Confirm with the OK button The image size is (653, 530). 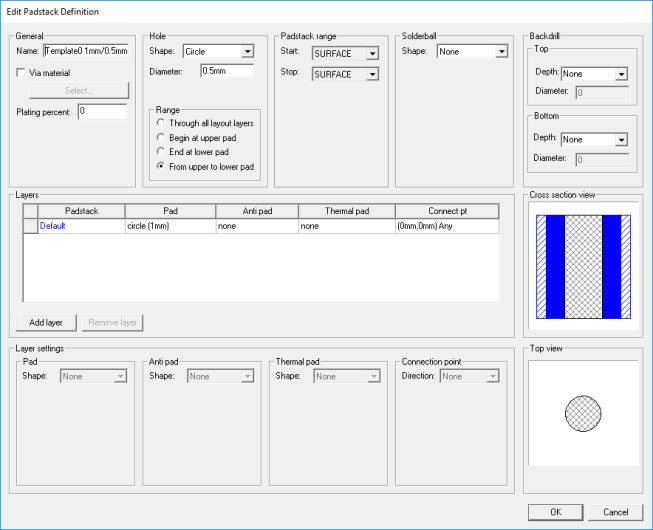coord(556,512)
